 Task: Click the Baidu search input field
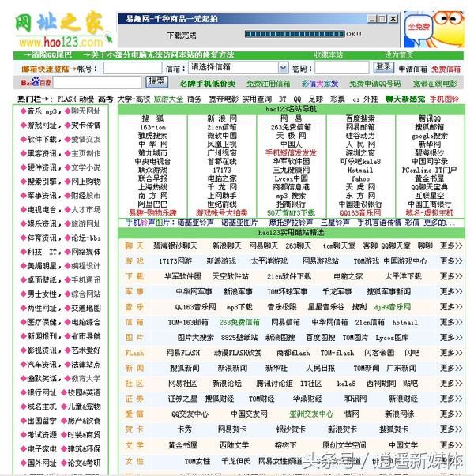point(97,82)
